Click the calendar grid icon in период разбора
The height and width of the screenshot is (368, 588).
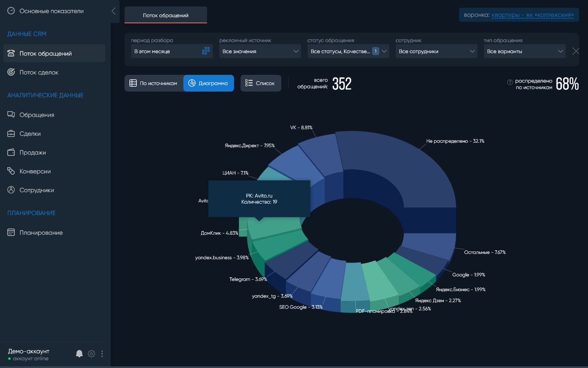206,51
